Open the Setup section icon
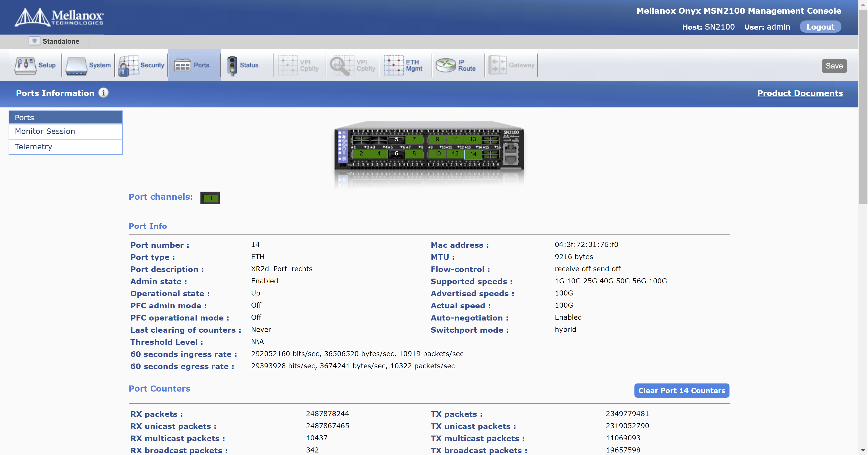This screenshot has height=455, width=868. (x=25, y=65)
